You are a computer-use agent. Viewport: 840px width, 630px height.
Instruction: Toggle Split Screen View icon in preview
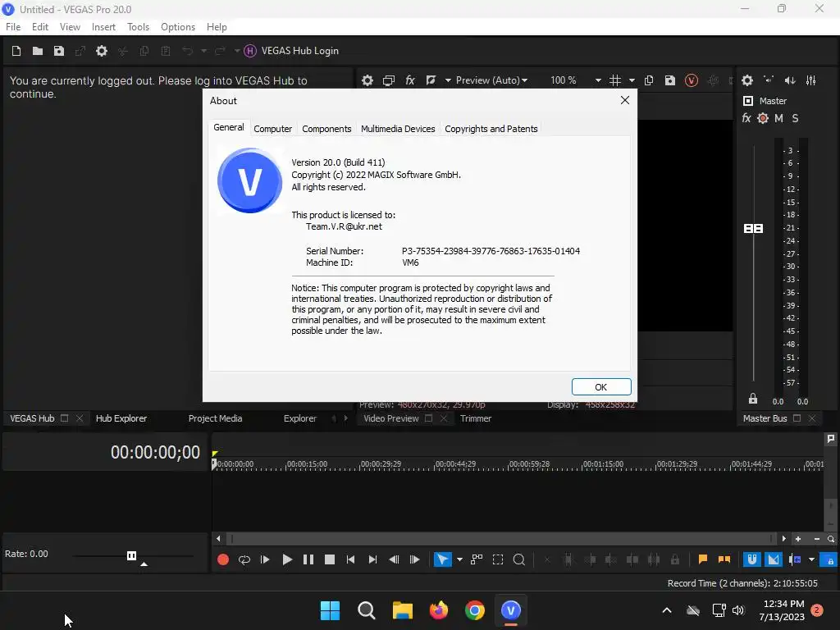point(431,80)
